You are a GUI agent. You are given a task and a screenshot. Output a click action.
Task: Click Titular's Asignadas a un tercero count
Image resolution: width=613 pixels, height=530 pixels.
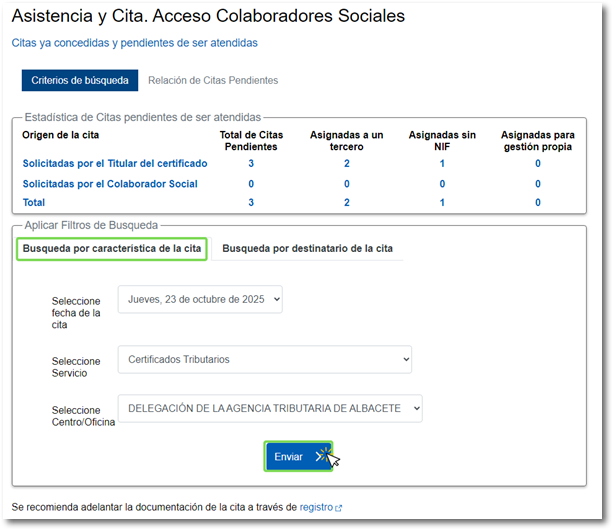pyautogui.click(x=346, y=164)
